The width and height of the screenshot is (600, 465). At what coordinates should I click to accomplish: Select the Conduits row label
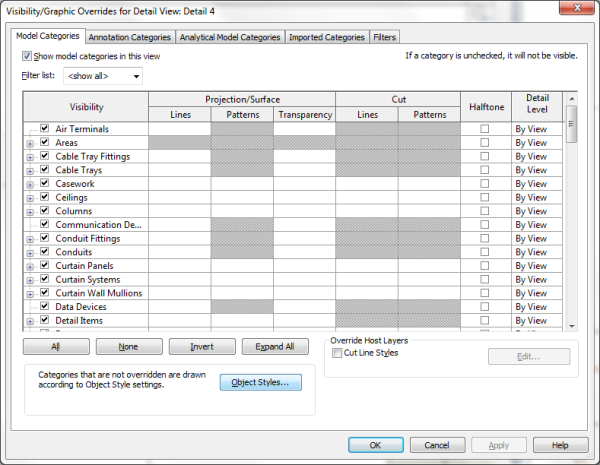[x=73, y=252]
